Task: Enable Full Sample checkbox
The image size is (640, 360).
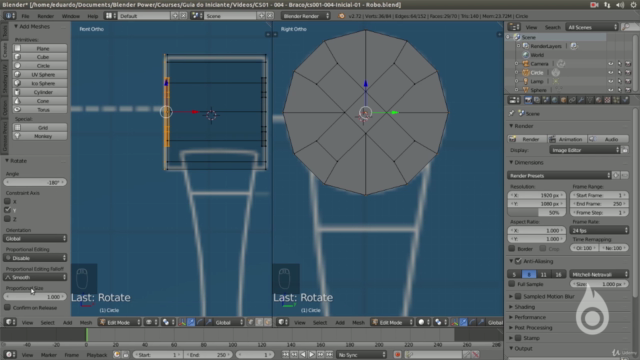Action: 512,284
